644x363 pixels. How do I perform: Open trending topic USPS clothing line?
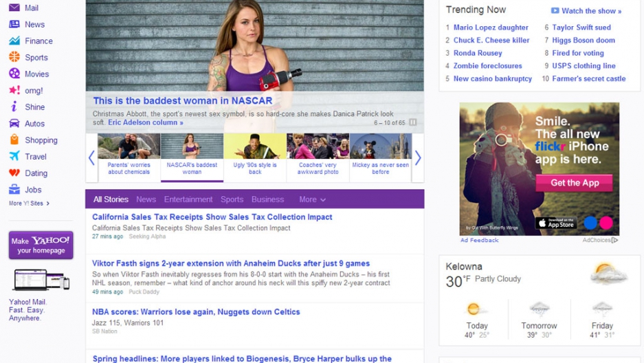tap(584, 66)
